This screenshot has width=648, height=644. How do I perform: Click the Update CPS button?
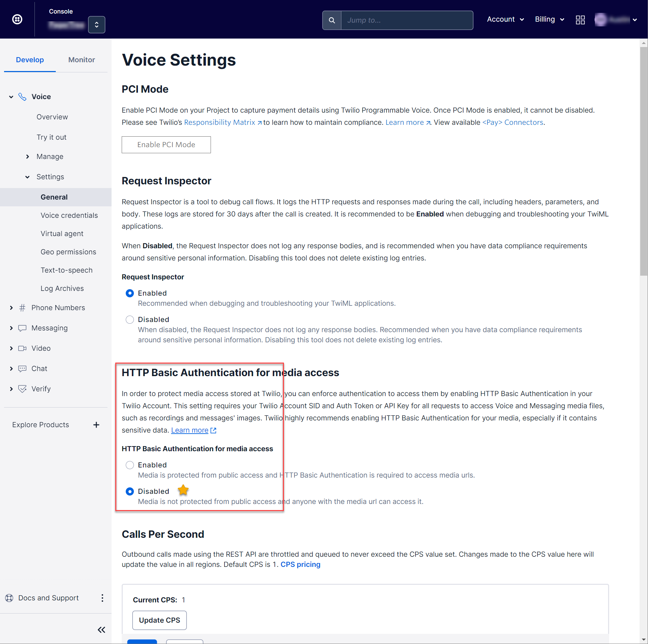tap(159, 620)
